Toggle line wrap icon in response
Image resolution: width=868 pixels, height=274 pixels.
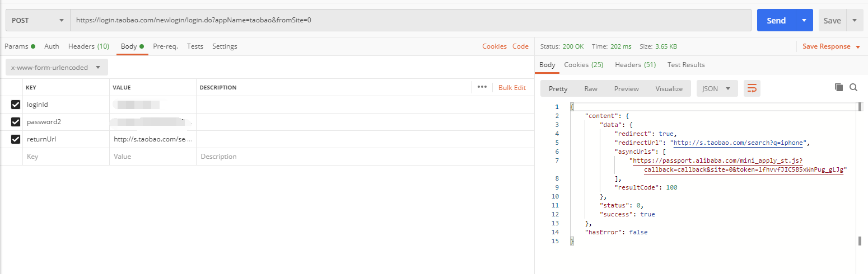[x=752, y=88]
